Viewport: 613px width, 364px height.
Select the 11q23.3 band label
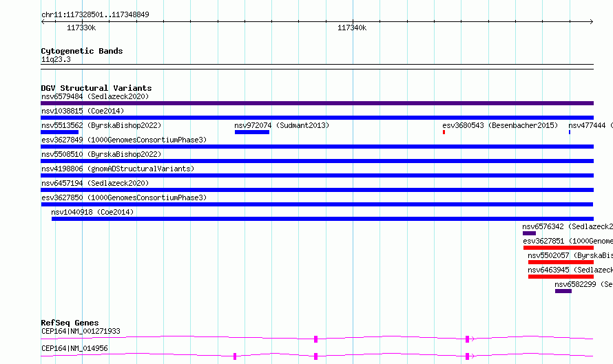click(x=56, y=59)
